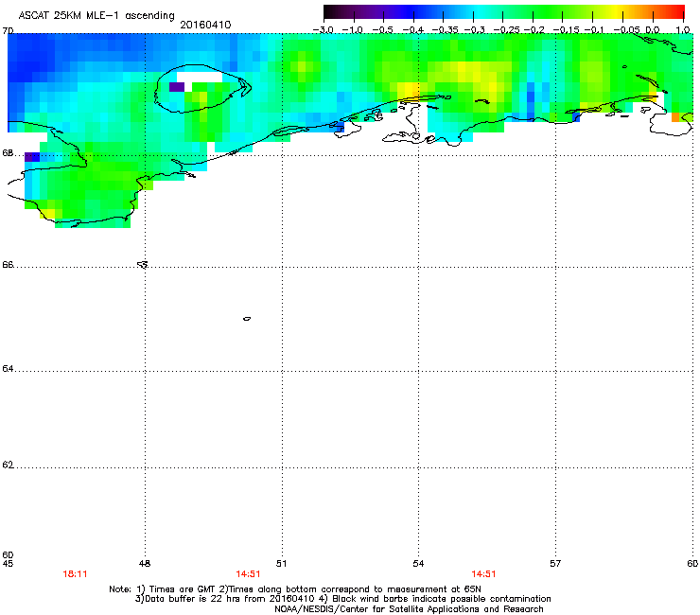The height and width of the screenshot is (615, 700).
Task: Click the latitude label 62
Action: click(8, 465)
